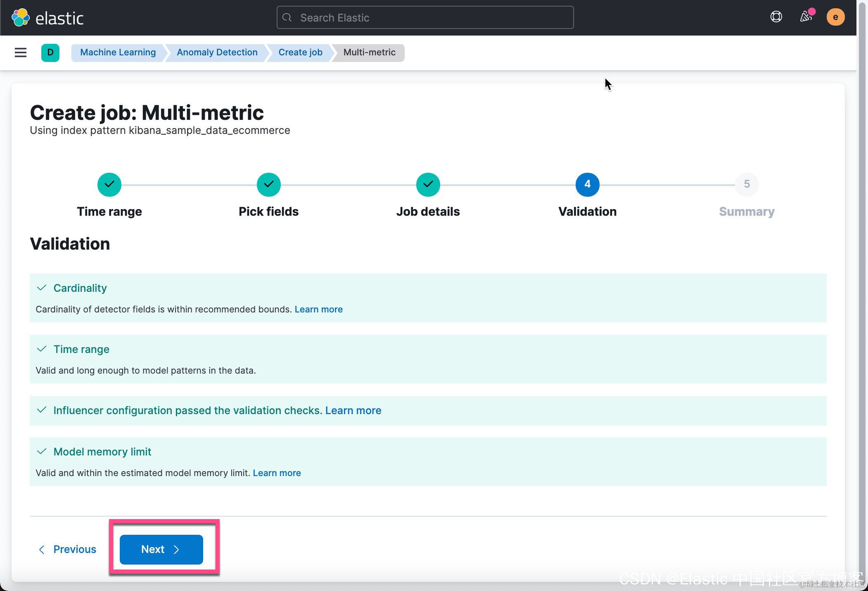Click the help lifebuoy icon
The width and height of the screenshot is (868, 591).
click(x=776, y=17)
